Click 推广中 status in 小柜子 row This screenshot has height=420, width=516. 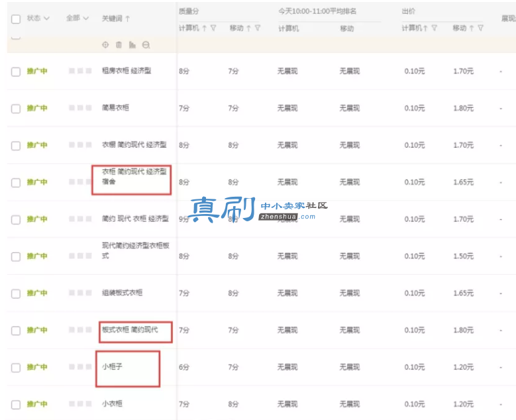point(37,368)
